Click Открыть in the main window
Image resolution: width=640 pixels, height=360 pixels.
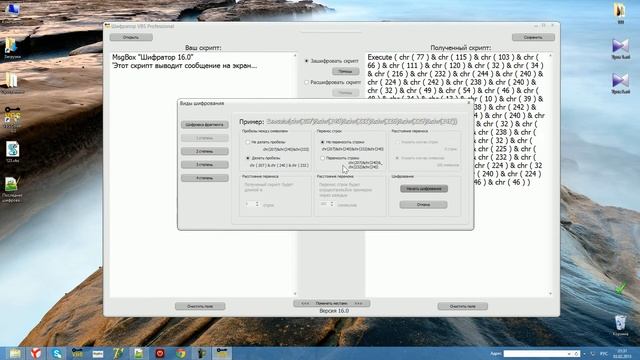131,37
